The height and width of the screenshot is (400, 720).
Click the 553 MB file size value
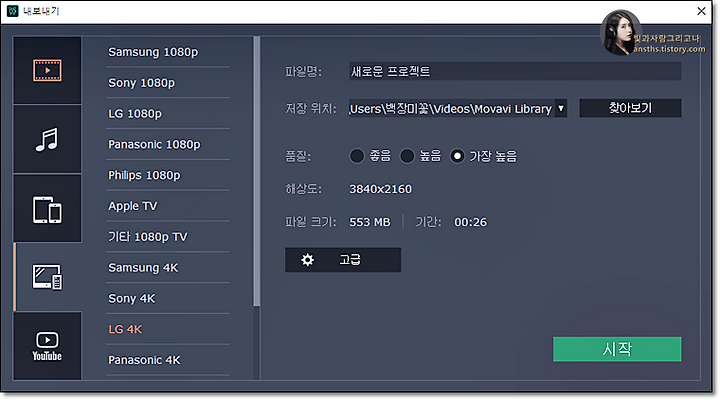pyautogui.click(x=370, y=222)
